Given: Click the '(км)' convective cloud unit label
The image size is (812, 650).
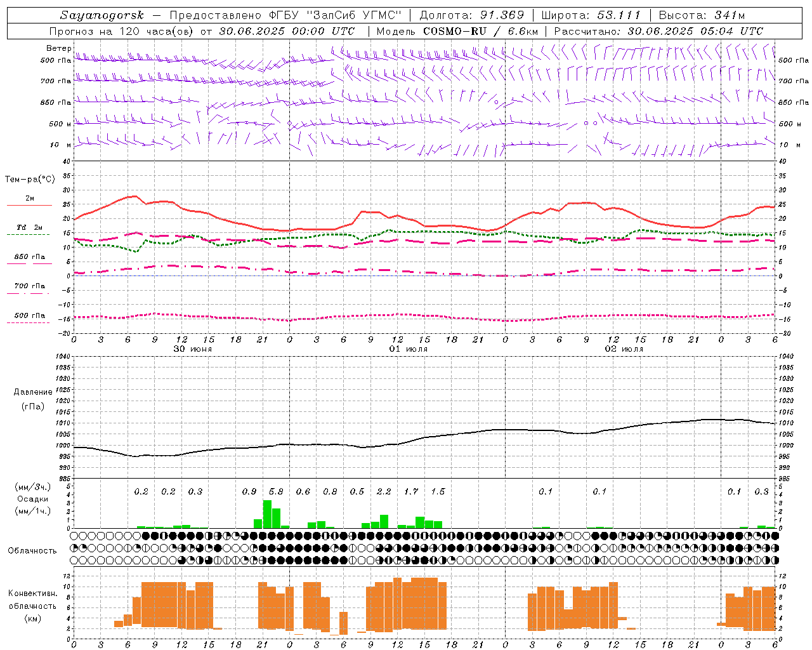Looking at the screenshot, I should (x=33, y=618).
